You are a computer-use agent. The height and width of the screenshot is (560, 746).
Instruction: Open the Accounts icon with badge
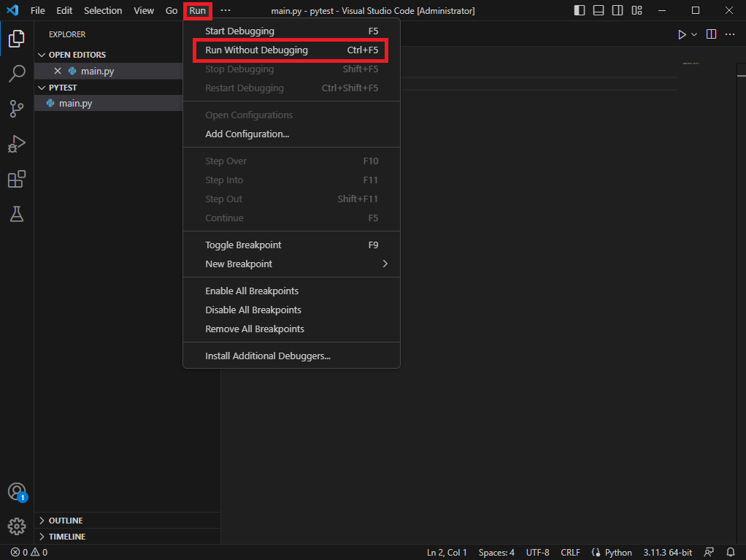coord(17,491)
